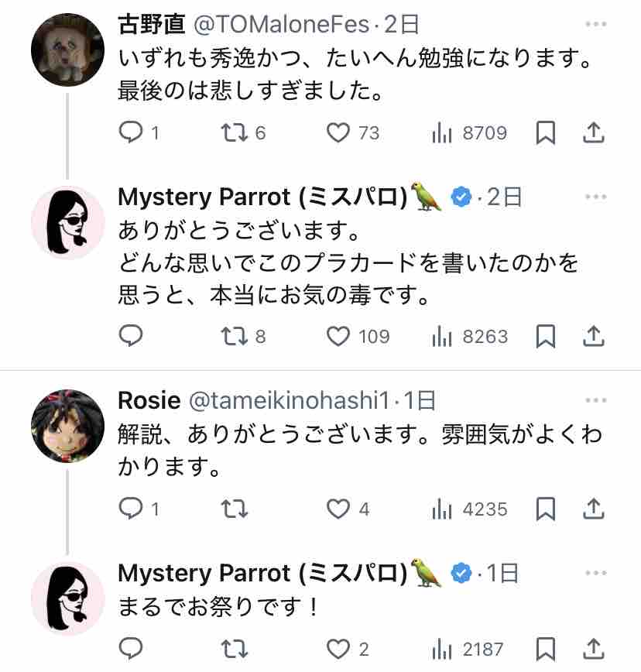Like 古野直's tweet with 73 likes
Screen dimensions: 641x672
tap(338, 133)
